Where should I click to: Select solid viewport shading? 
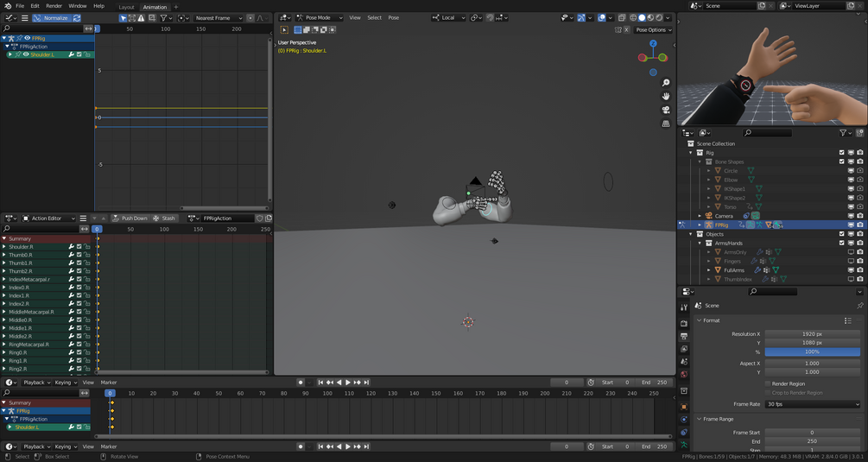click(x=642, y=18)
